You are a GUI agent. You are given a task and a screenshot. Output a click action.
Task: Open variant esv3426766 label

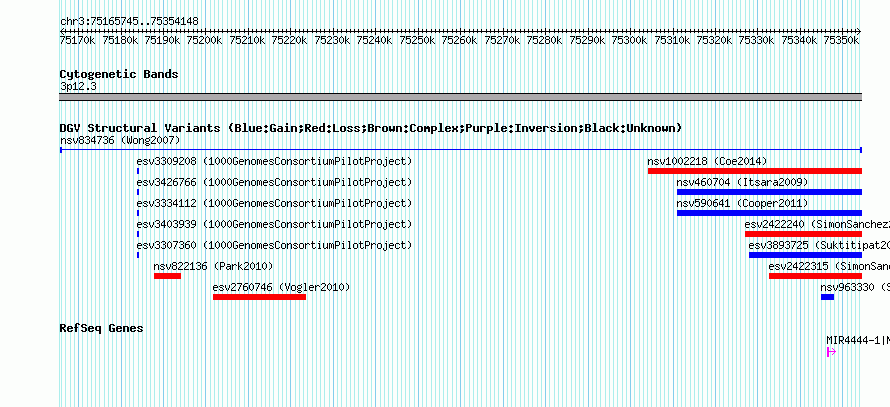[274, 182]
